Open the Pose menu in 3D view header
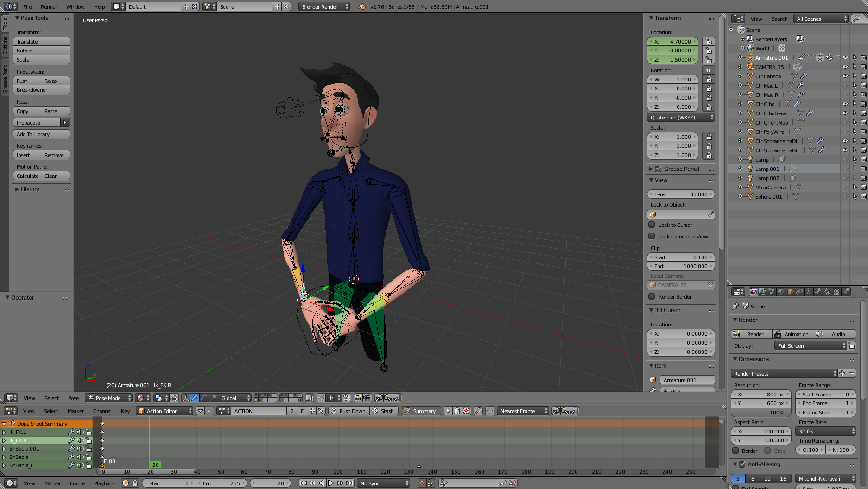Viewport: 868px width, 489px height. (73, 398)
